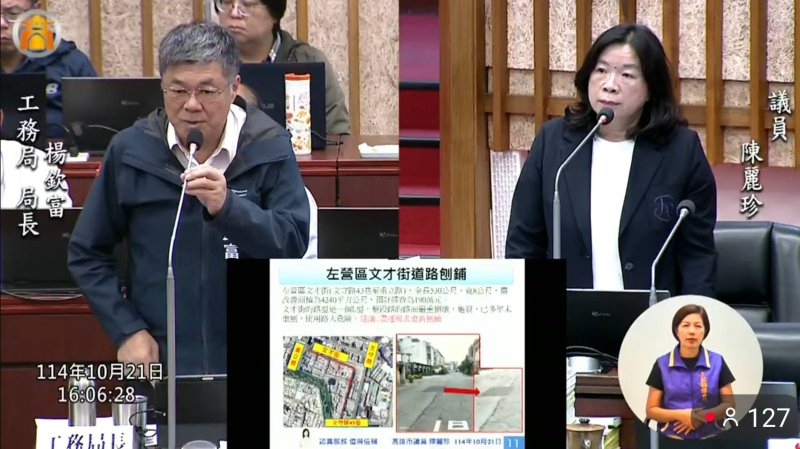Click the 114年10月21日 date overlay
The height and width of the screenshot is (449, 800).
point(99,372)
